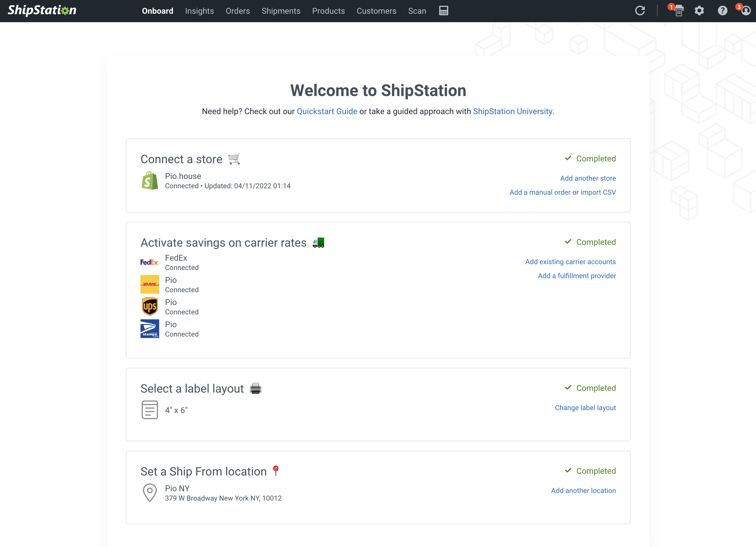Select Change label layout
Image resolution: width=756 pixels, height=547 pixels.
585,408
